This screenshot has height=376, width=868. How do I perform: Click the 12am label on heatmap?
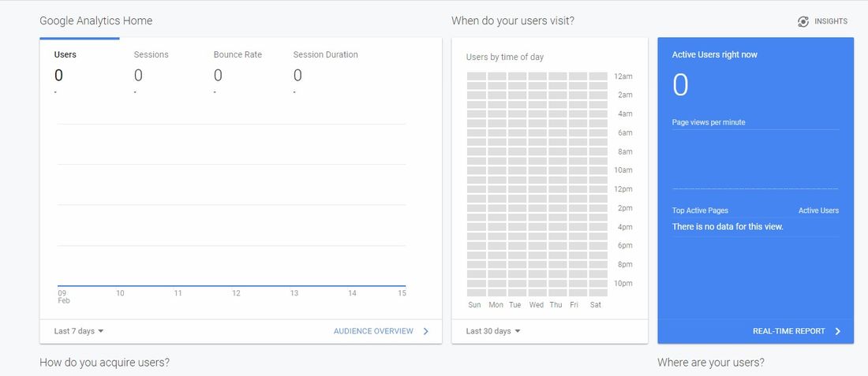coord(623,76)
